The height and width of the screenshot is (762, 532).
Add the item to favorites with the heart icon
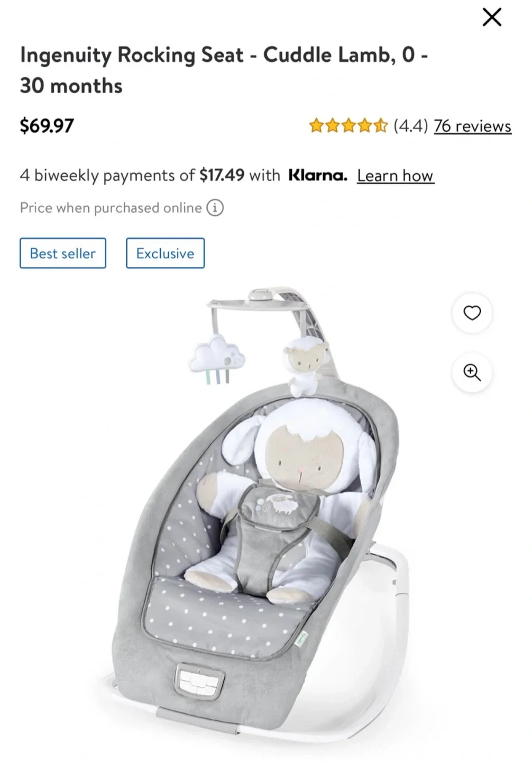pos(472,313)
